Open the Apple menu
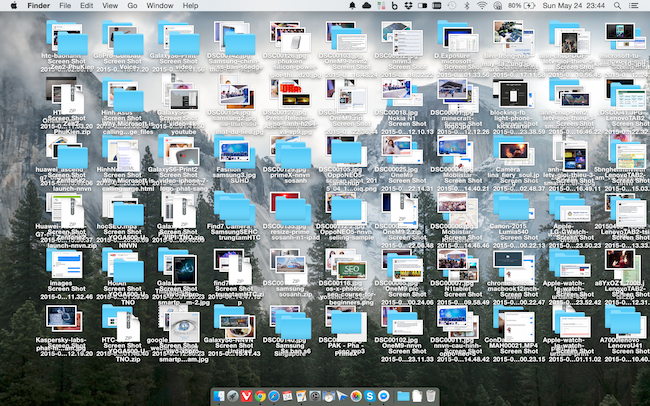Screen dimensions: 650x406 (15, 6)
